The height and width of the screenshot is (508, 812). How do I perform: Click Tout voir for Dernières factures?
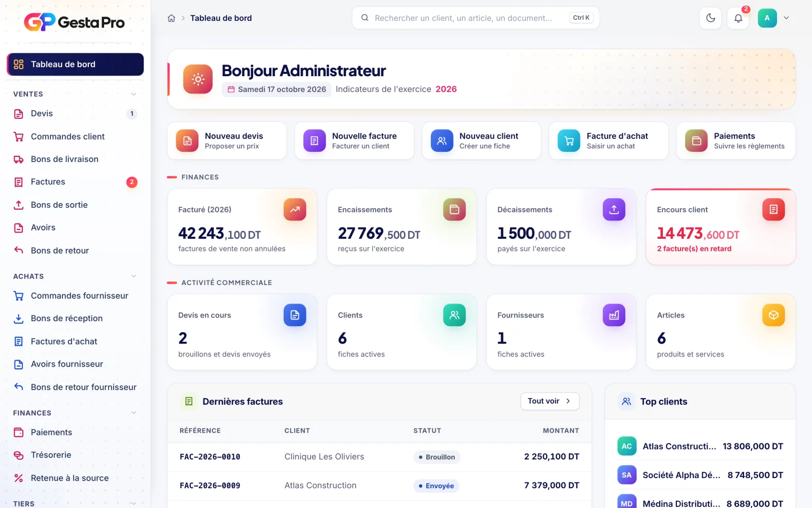tap(550, 401)
